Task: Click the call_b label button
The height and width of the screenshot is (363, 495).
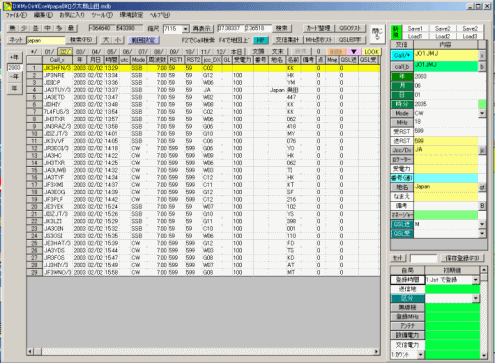Action: click(x=402, y=67)
